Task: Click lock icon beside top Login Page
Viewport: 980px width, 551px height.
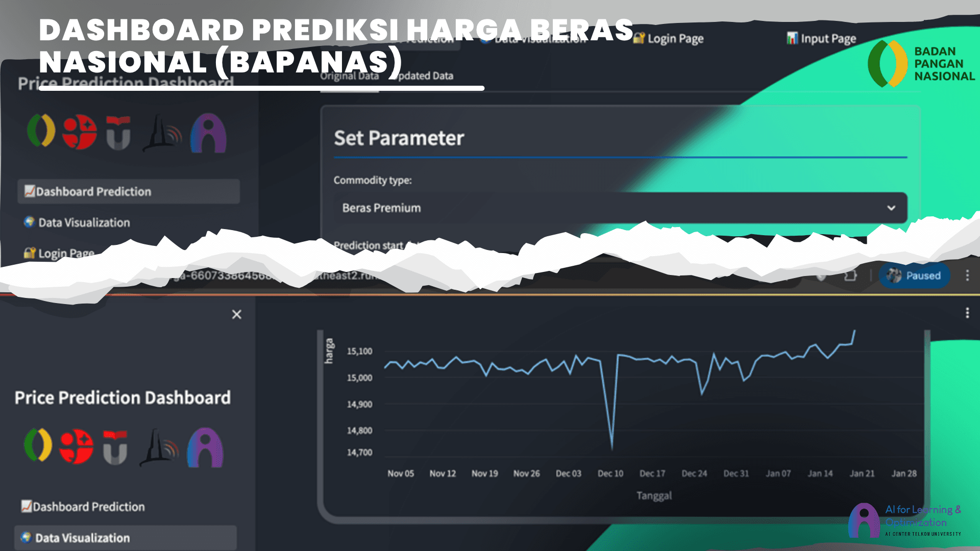Action: [x=639, y=38]
